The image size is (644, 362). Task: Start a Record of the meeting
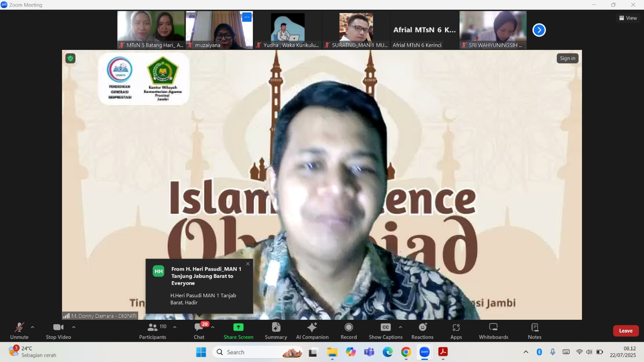[x=348, y=331]
